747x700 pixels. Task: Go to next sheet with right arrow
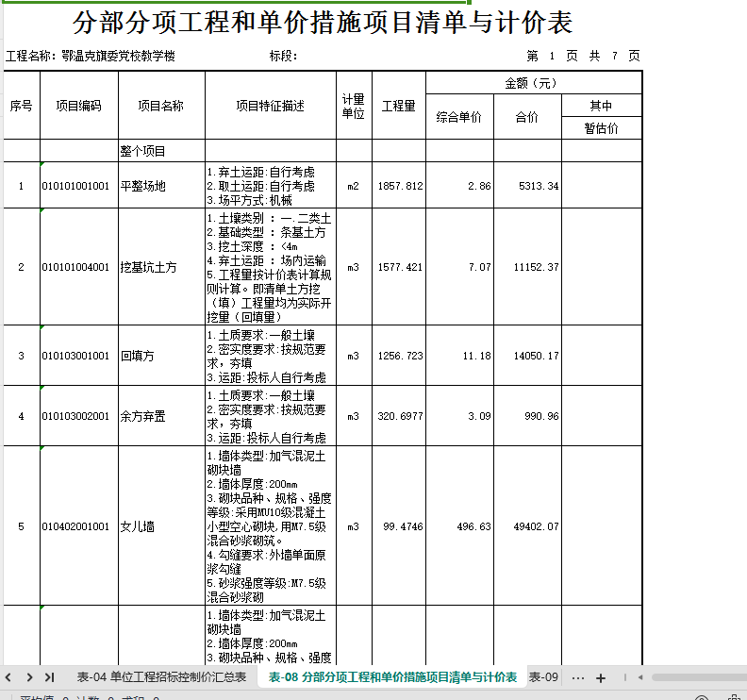(x=29, y=677)
